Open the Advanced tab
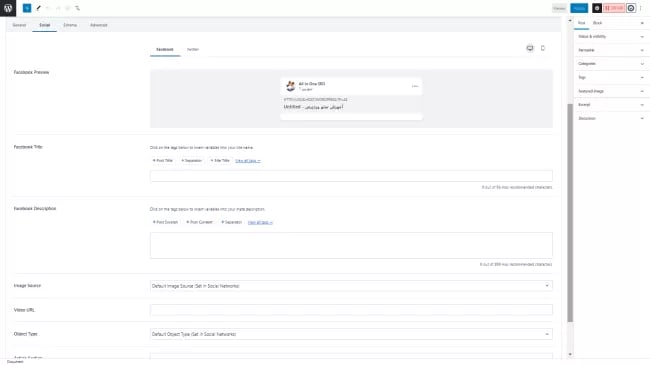The width and height of the screenshot is (650, 365). [x=99, y=25]
